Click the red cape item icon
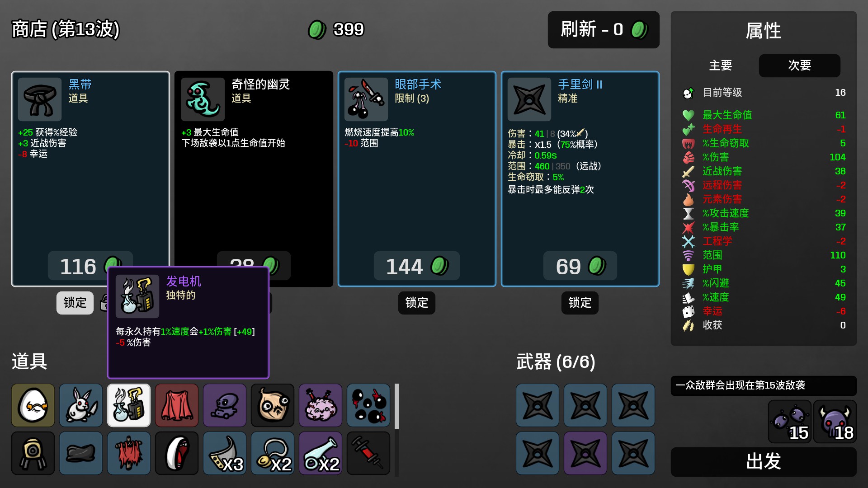The height and width of the screenshot is (488, 868). 177,405
